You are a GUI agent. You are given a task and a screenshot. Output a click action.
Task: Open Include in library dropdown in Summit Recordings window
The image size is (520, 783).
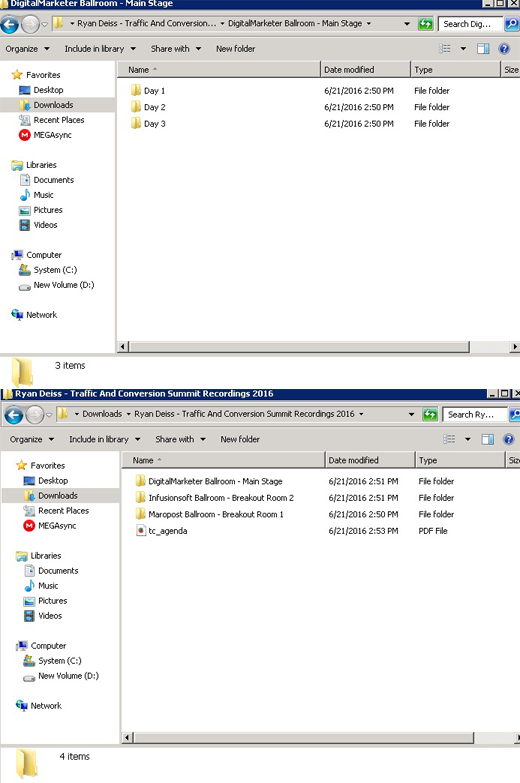point(104,439)
